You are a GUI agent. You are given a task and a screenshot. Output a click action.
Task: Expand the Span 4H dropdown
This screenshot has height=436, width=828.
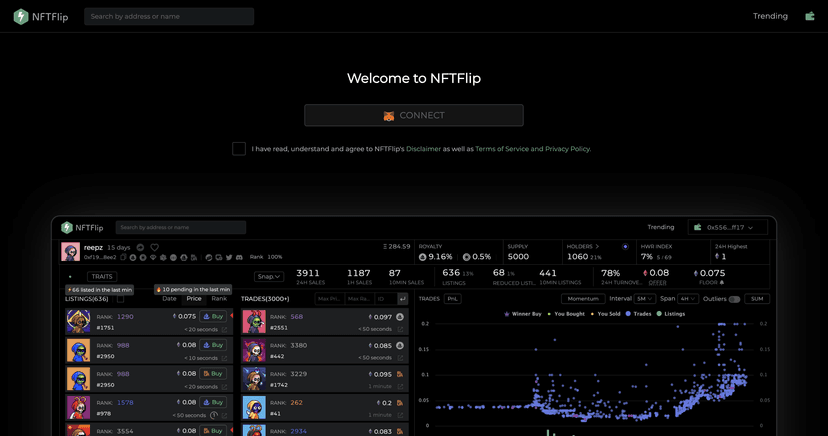click(x=687, y=299)
